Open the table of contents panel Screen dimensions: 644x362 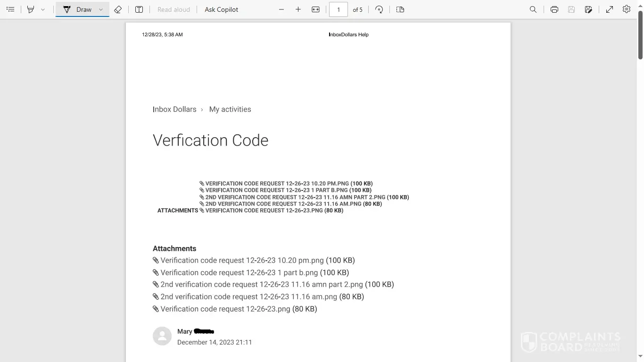click(10, 9)
